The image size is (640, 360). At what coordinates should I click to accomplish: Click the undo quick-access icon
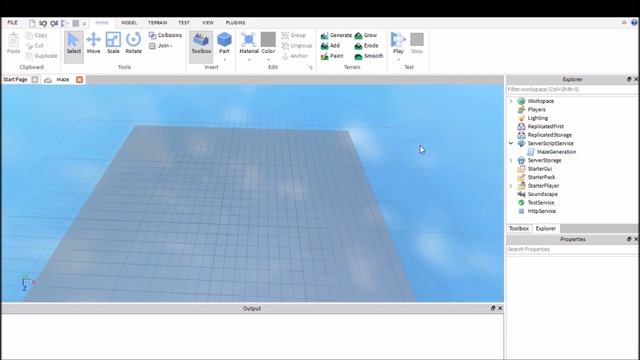(43, 23)
